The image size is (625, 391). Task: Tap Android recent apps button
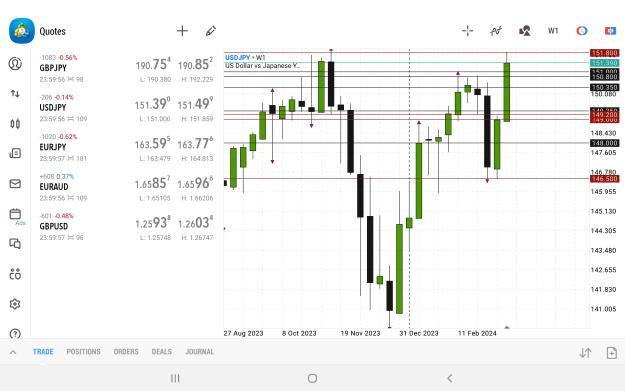[x=175, y=378]
